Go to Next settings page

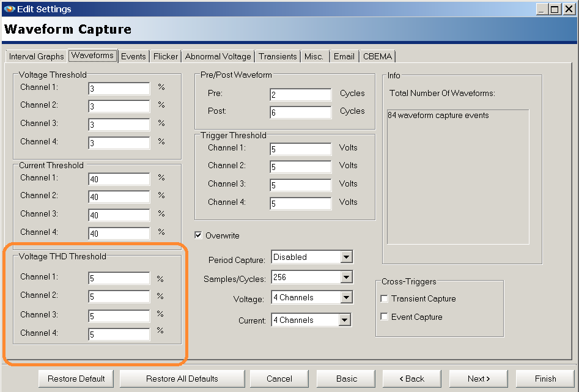[x=479, y=379]
